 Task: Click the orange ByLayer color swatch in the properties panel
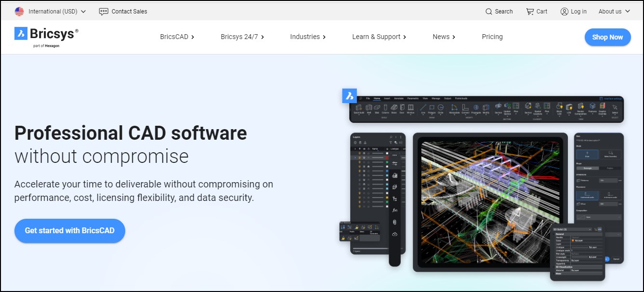point(573,240)
